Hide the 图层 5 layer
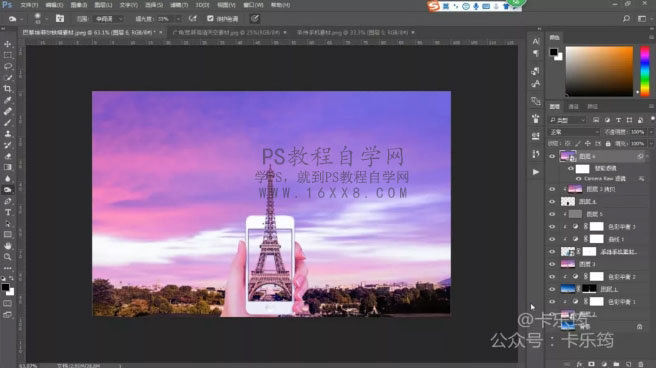 pos(552,214)
